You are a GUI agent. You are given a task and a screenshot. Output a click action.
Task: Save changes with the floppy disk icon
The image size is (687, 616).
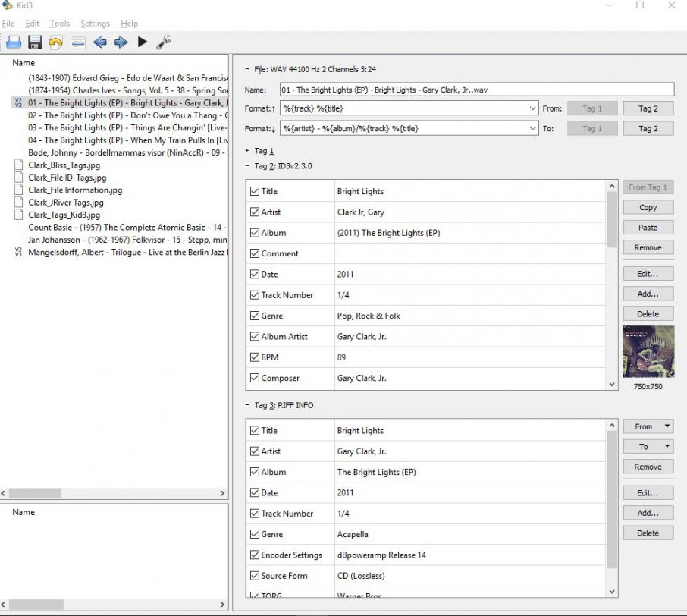[35, 42]
